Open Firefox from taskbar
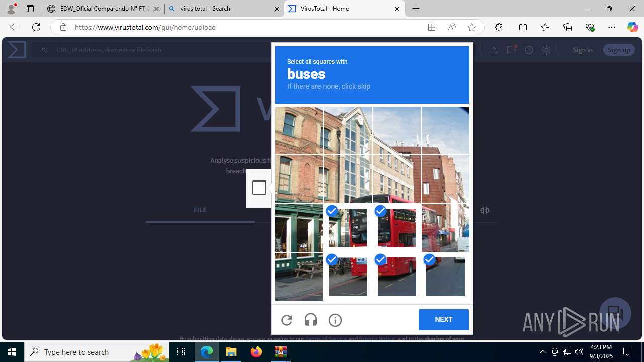Viewport: 644px width, 362px height. tap(256, 352)
